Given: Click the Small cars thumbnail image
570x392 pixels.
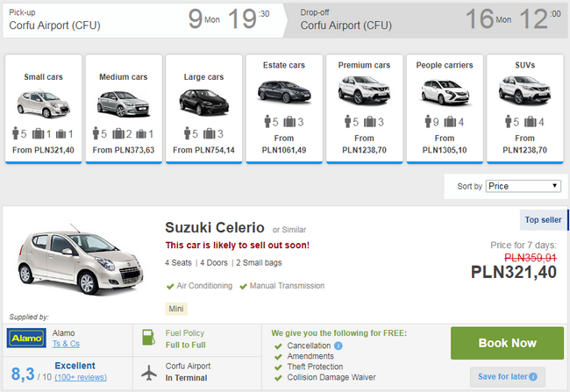Looking at the screenshot, I should 43,104.
